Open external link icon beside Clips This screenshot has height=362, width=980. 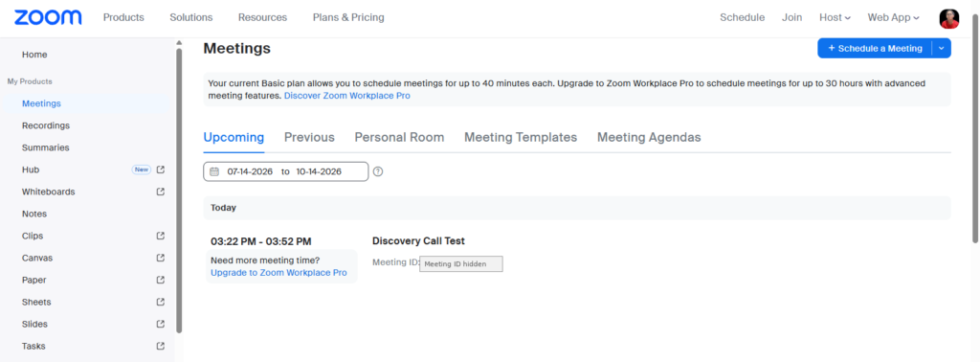(161, 236)
